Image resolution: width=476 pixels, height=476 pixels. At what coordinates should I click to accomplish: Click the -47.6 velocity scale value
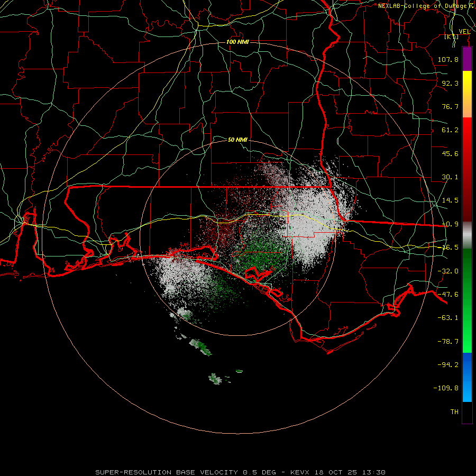point(448,295)
